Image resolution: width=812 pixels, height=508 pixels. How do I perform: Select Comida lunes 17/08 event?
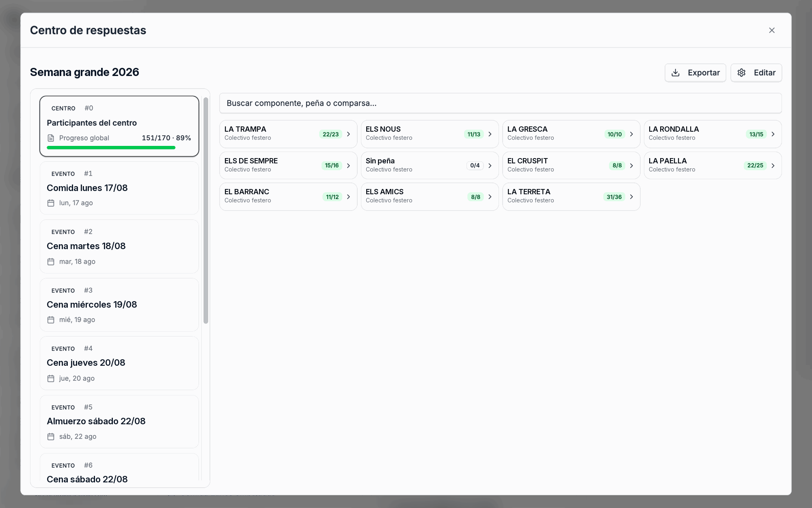coord(119,188)
